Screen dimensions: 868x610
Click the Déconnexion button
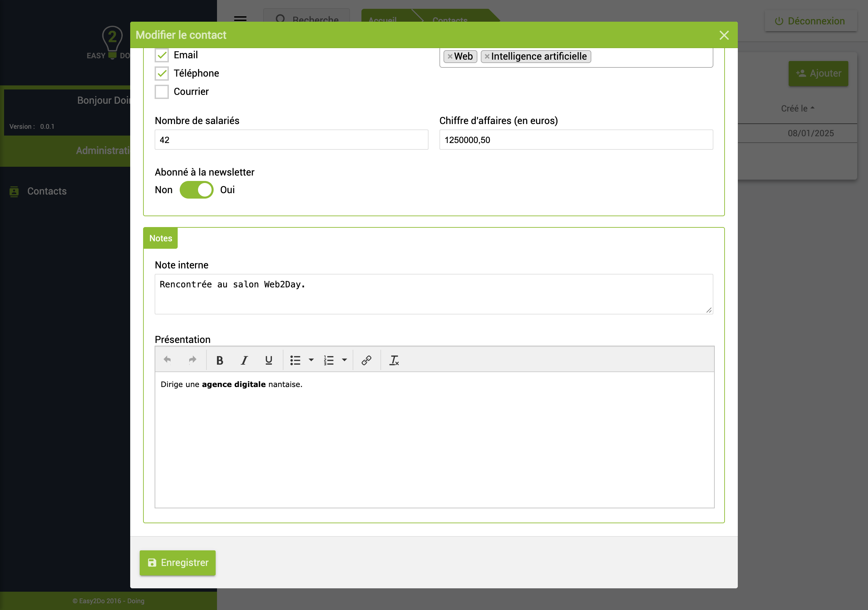point(811,21)
